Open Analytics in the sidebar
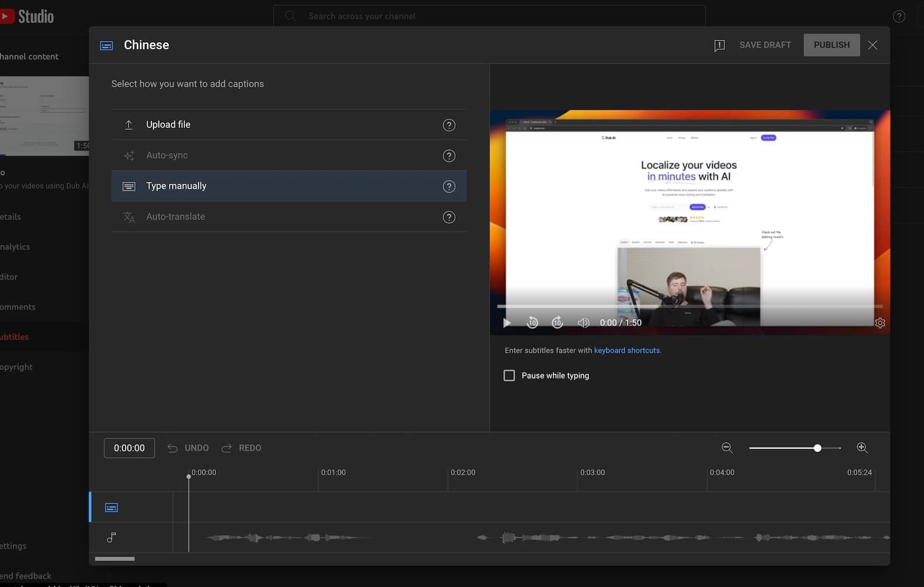924x587 pixels. [x=15, y=247]
